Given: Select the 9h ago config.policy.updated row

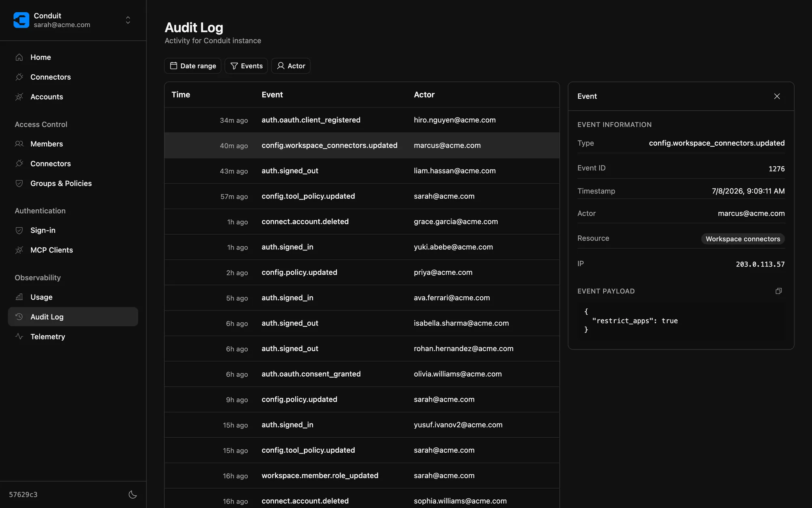Looking at the screenshot, I should click(x=362, y=399).
